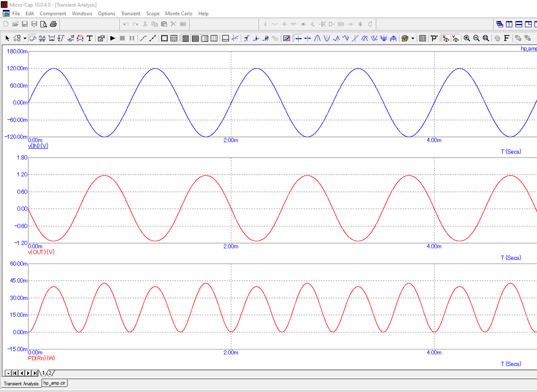The width and height of the screenshot is (537, 392).
Task: Select the Transient Analysis tab
Action: (21, 383)
